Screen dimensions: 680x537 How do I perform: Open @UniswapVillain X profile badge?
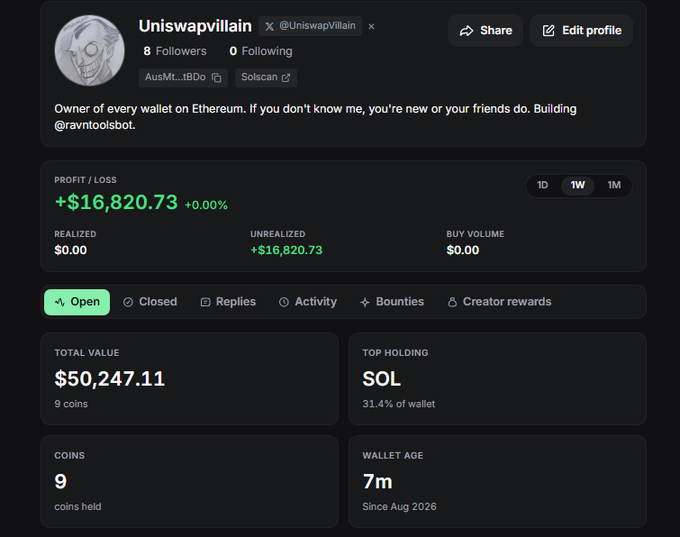pyautogui.click(x=310, y=26)
